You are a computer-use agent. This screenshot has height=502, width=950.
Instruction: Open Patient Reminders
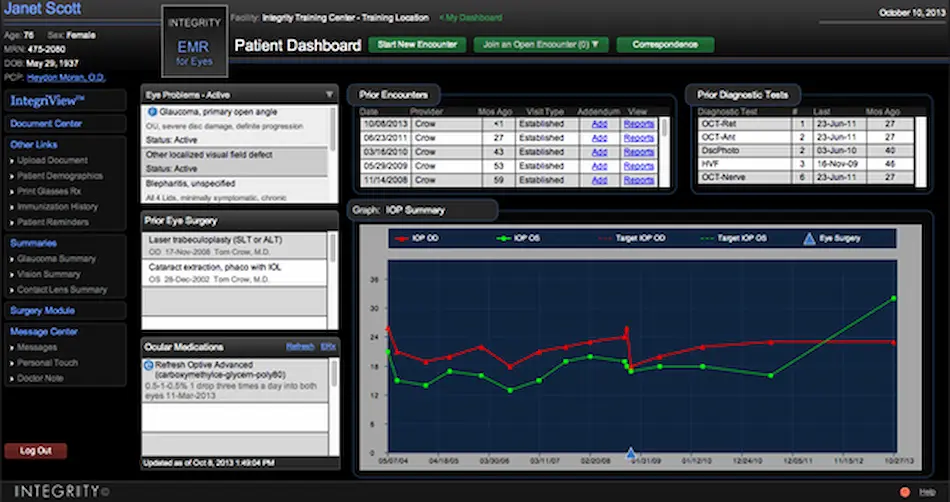53,222
